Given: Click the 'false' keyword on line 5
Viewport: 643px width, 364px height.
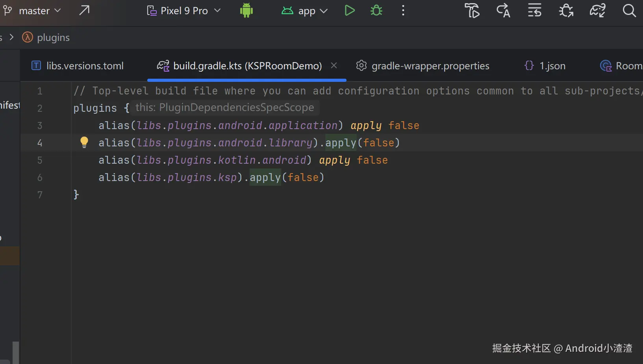Looking at the screenshot, I should click(372, 160).
